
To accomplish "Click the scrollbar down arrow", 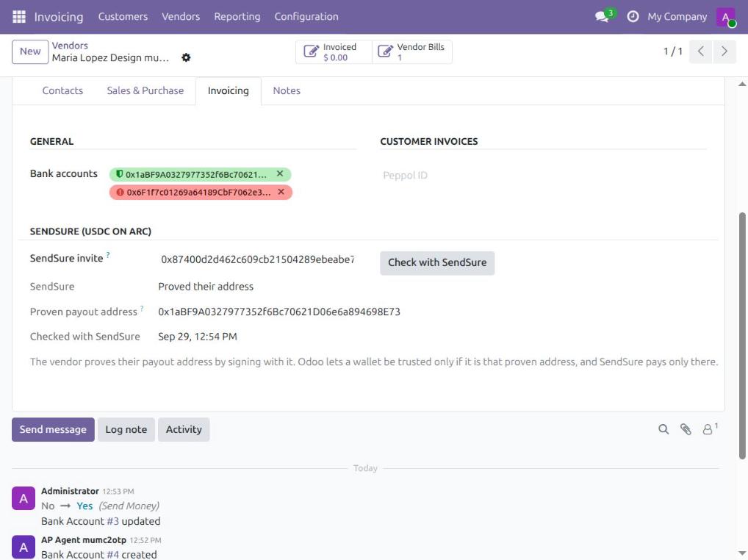I will 742,553.
